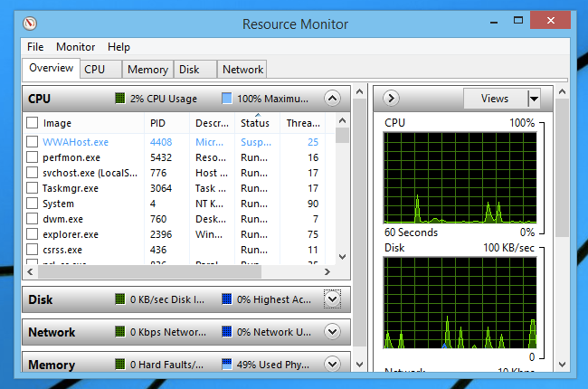Click the green Disk I/O indicator square
This screenshot has width=588, height=389.
[x=119, y=299]
